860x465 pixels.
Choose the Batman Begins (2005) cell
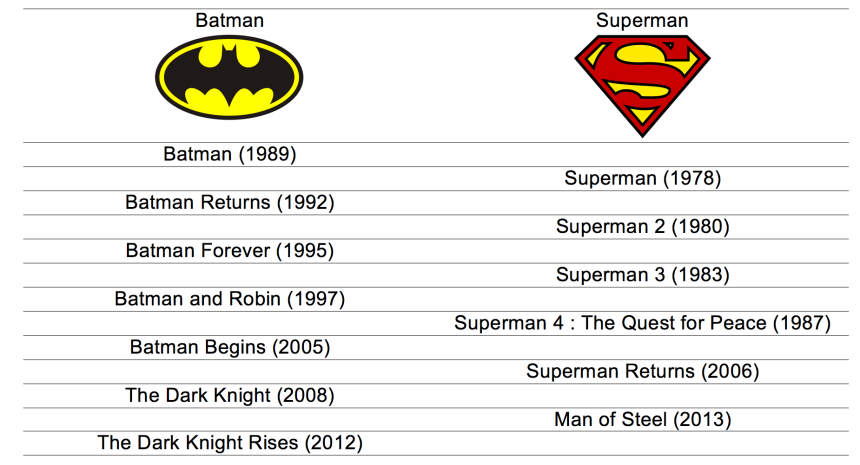pos(229,347)
